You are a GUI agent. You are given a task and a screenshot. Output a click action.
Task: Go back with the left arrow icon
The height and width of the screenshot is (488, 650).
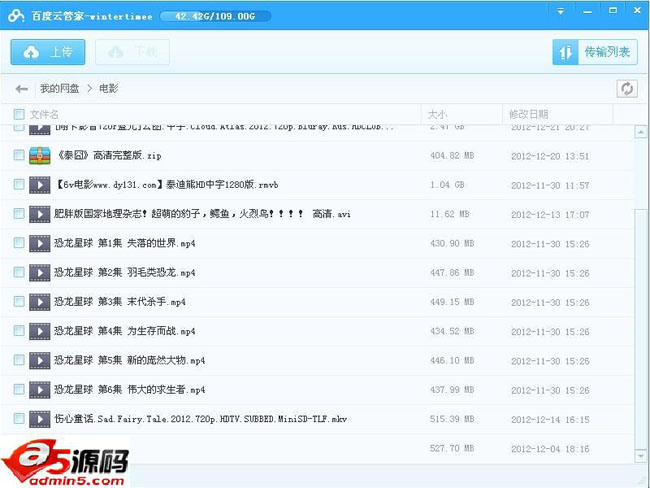coord(22,89)
